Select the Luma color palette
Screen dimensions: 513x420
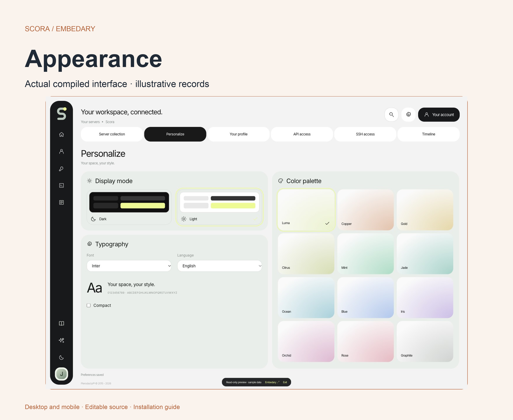point(306,210)
